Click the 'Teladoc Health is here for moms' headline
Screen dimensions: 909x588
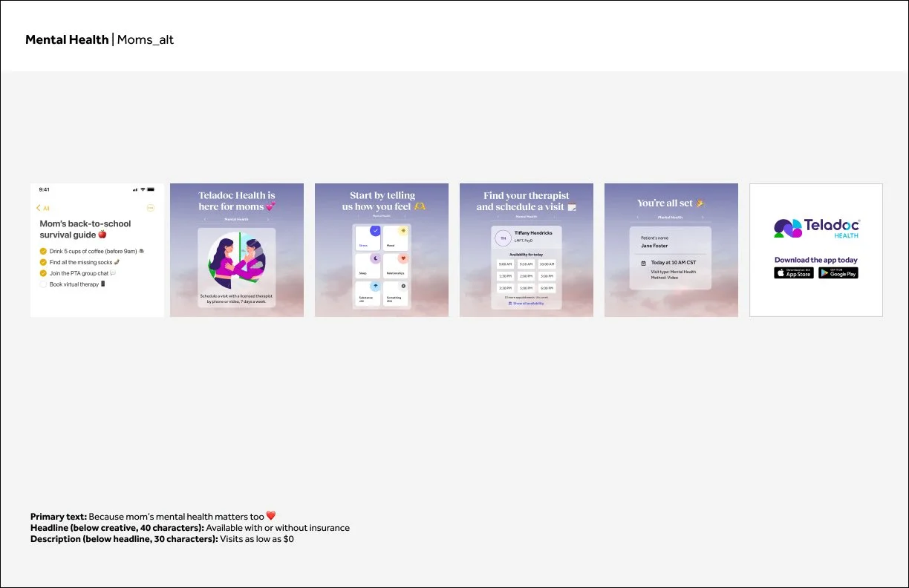pos(237,201)
